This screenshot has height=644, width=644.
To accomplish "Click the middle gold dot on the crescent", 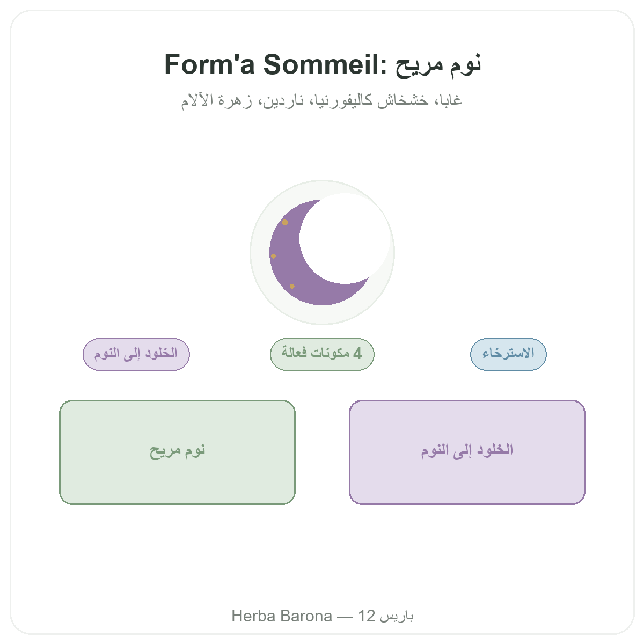I will tap(273, 256).
